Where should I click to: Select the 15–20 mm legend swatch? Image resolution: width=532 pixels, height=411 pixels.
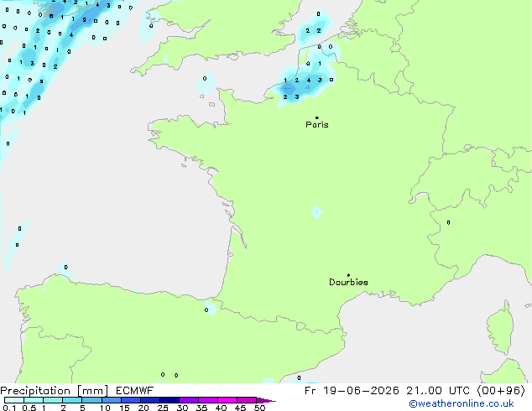coord(130,400)
